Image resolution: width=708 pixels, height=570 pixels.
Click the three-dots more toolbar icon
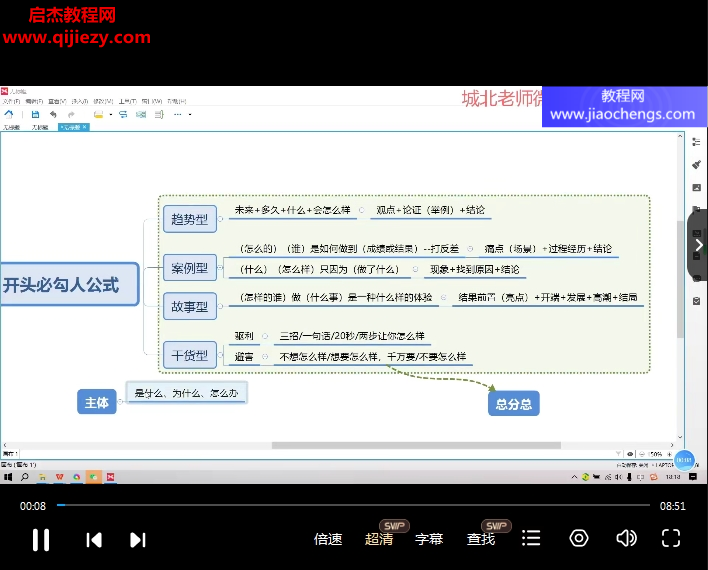pos(177,114)
